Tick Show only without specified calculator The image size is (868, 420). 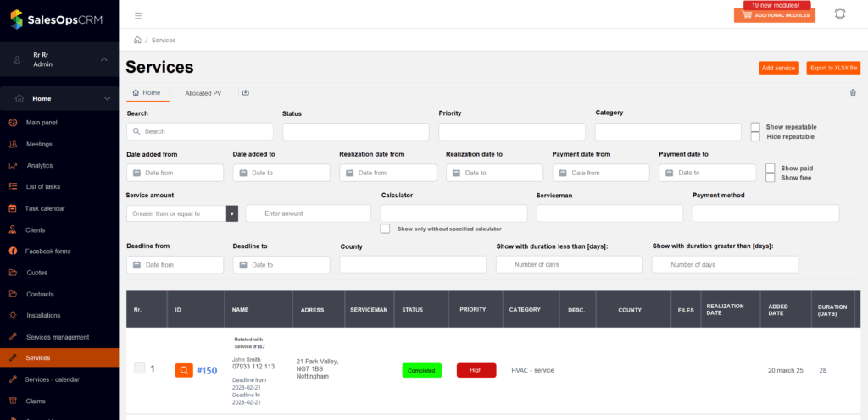[x=386, y=229]
